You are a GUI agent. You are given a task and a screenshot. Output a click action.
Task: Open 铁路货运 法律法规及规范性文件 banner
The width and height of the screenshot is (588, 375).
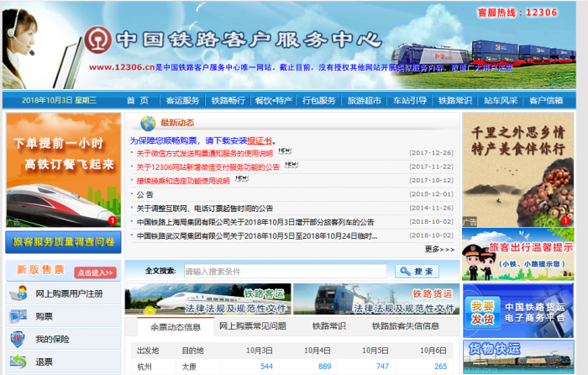pyautogui.click(x=376, y=298)
